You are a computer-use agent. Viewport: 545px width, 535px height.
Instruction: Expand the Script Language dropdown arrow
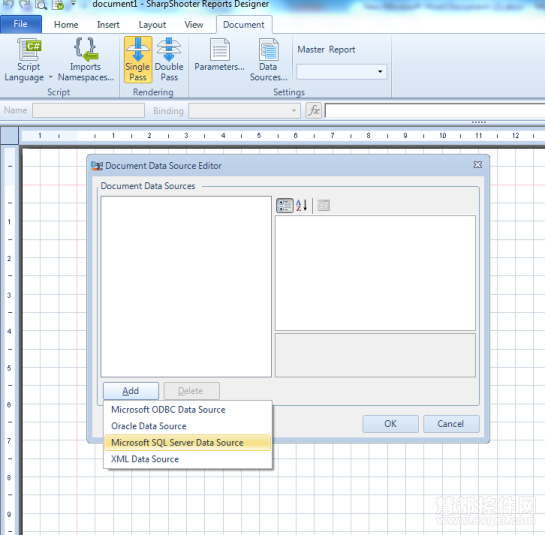50,77
